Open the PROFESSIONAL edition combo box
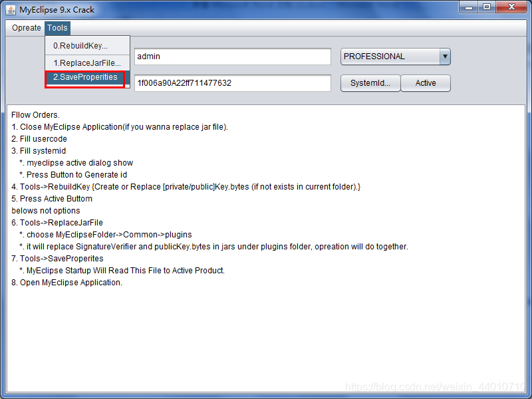 click(x=395, y=57)
